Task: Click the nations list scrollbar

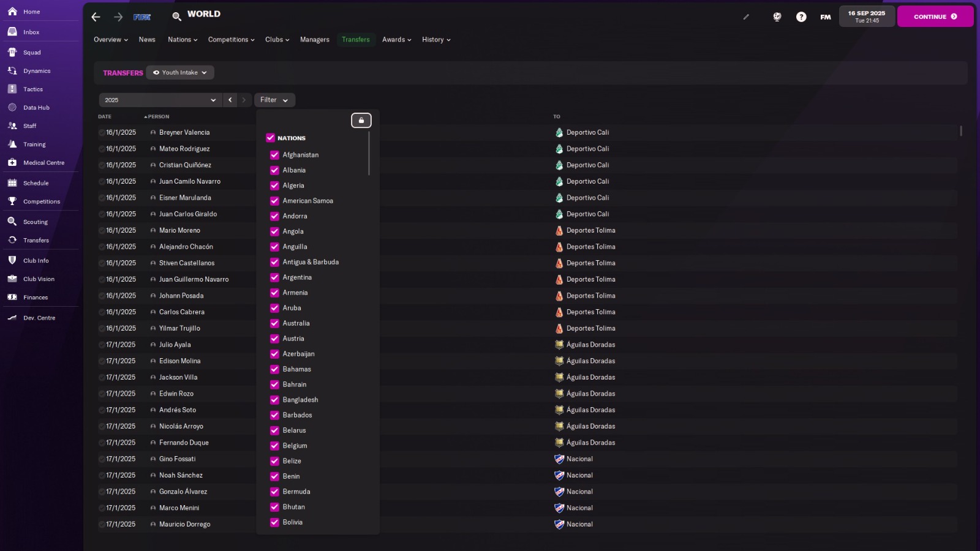Action: click(x=369, y=153)
